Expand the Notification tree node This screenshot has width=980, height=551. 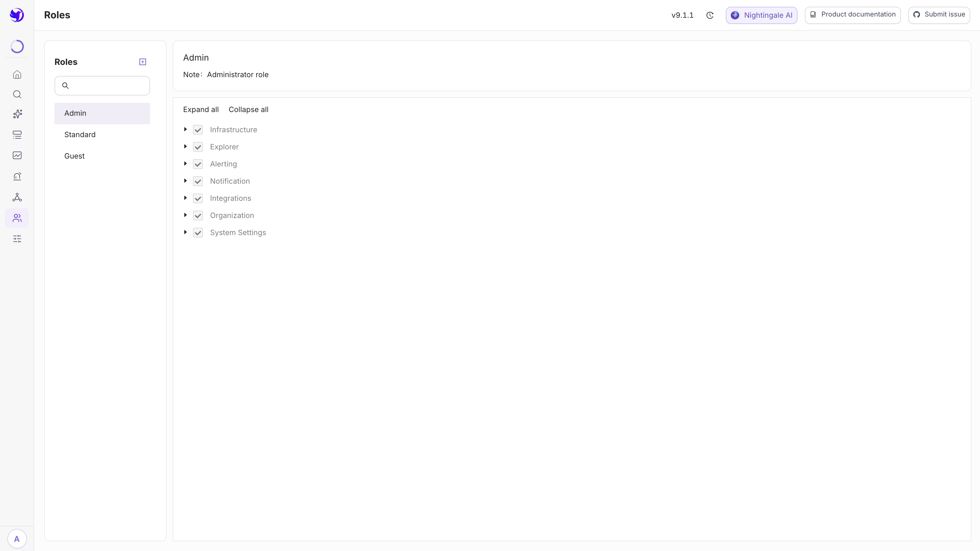click(186, 181)
